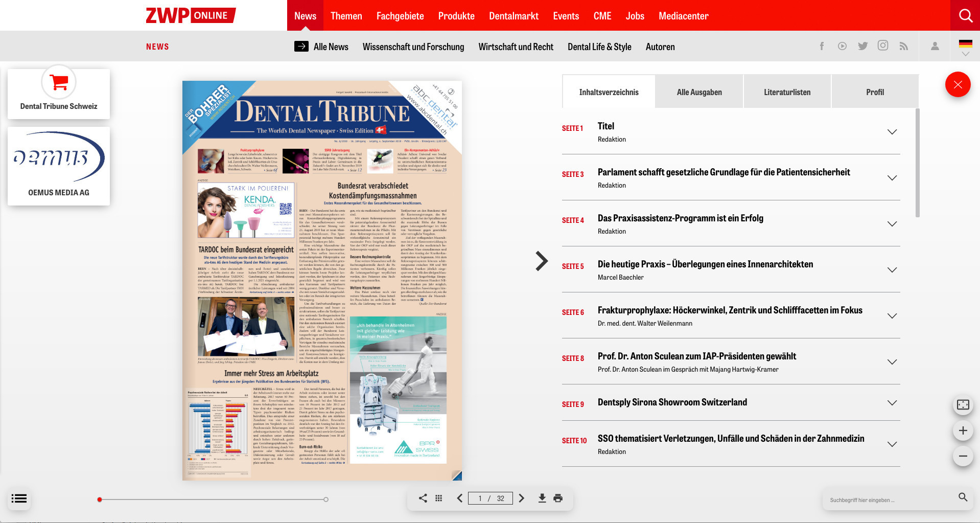Open the Autoren link
Viewport: 980px width, 523px height.
click(x=660, y=47)
